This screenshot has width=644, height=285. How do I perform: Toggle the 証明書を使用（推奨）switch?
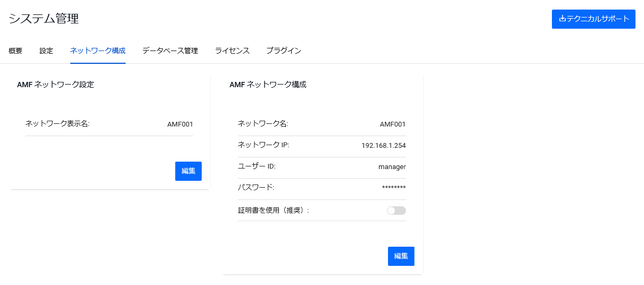(397, 211)
